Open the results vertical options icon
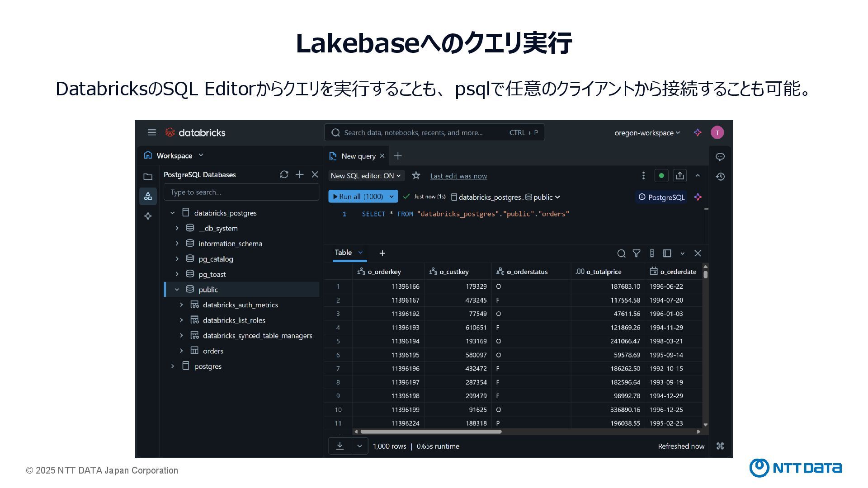Image resolution: width=868 pixels, height=488 pixels. tap(651, 253)
